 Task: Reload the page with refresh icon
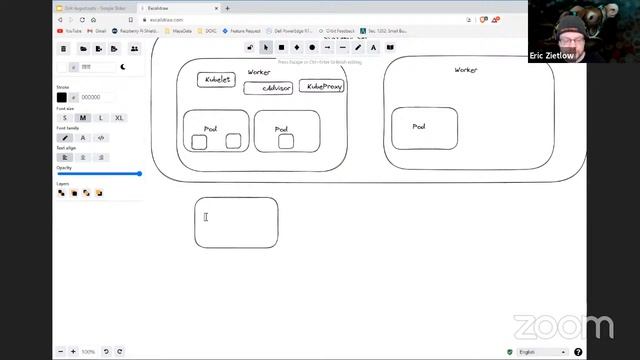(82, 20)
